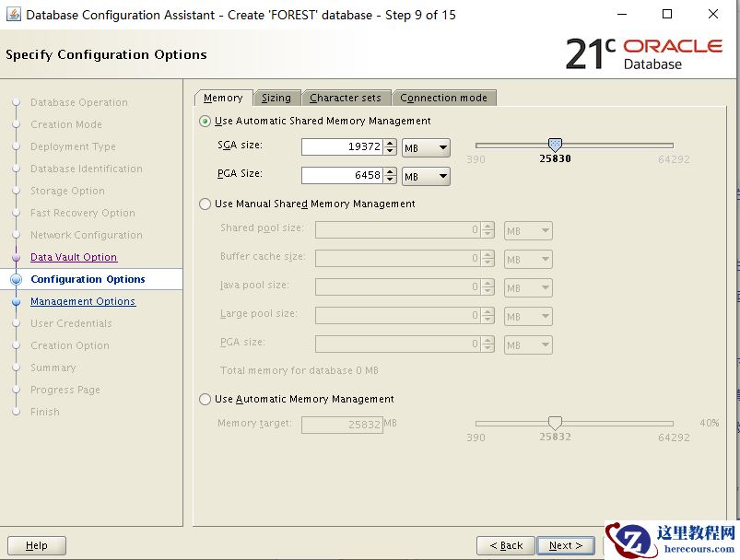Open Java pool size unit dropdown
Viewport: 740px width, 560px height.
528,287
